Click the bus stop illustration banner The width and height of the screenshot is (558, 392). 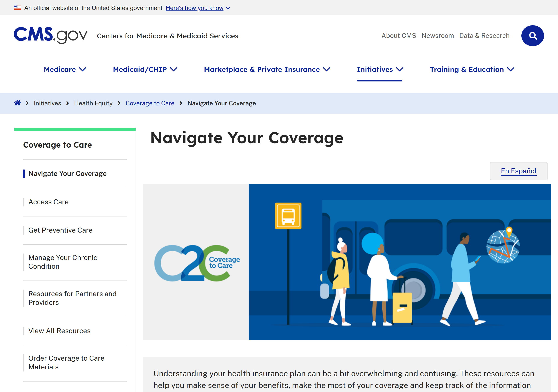tap(400, 262)
